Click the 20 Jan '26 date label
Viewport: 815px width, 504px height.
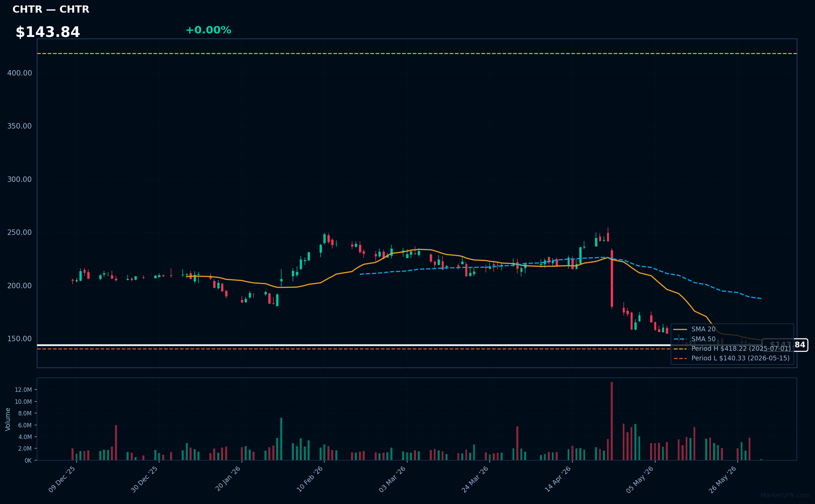pos(228,479)
